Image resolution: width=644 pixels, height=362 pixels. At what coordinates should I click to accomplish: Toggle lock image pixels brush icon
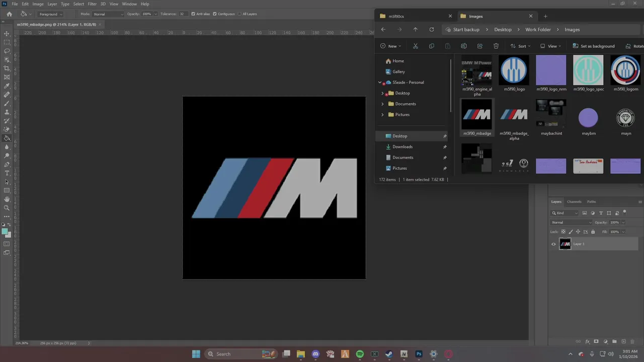click(570, 232)
